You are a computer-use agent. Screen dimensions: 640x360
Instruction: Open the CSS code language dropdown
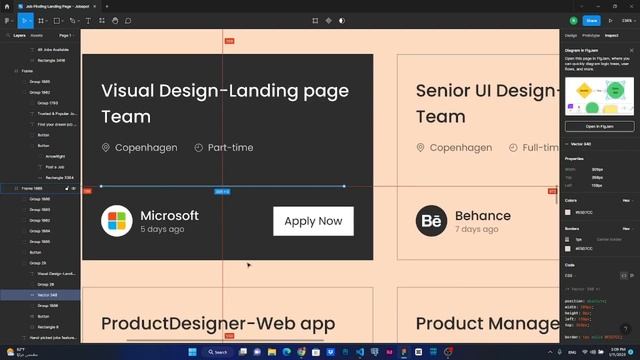coord(570,276)
